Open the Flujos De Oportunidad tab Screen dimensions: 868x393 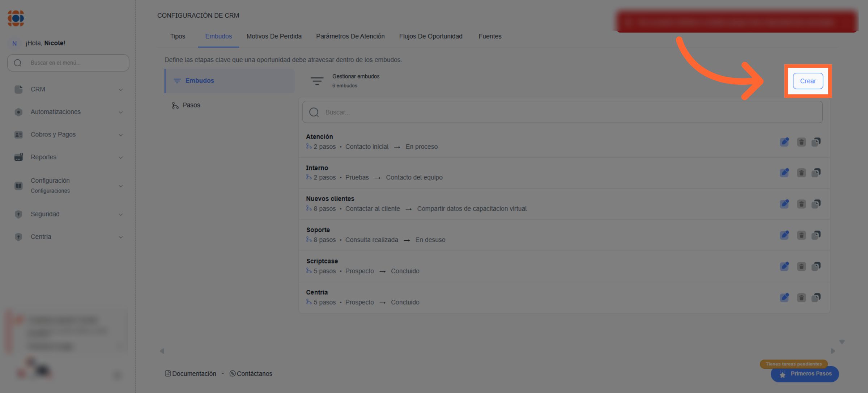[430, 36]
